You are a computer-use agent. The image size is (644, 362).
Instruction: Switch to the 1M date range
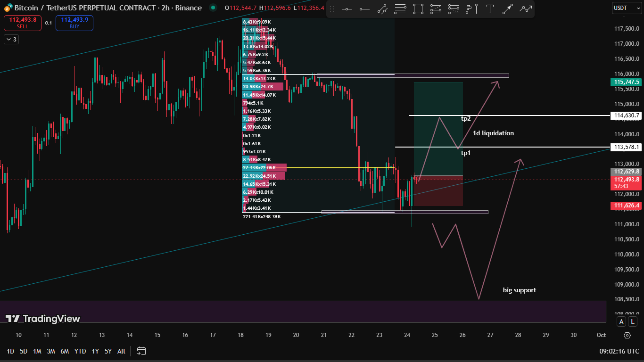click(37, 351)
